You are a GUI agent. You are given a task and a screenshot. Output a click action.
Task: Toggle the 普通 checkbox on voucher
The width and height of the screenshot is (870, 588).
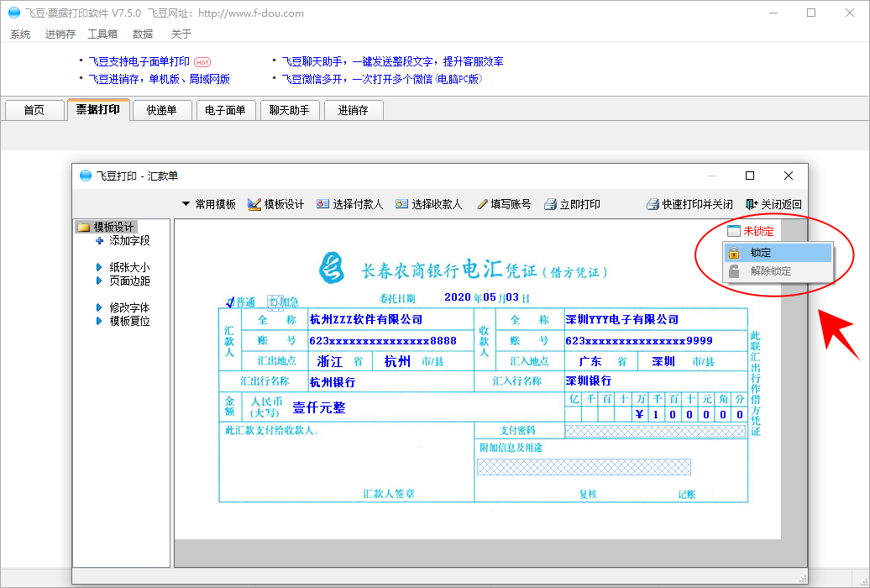pyautogui.click(x=230, y=302)
